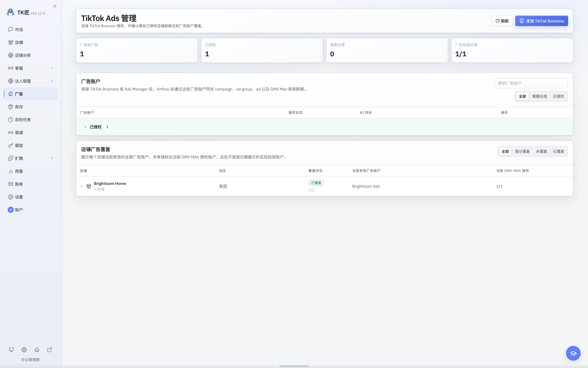Click 连接 TikTok Business button
Screen dimensions: 588x368
pos(542,21)
